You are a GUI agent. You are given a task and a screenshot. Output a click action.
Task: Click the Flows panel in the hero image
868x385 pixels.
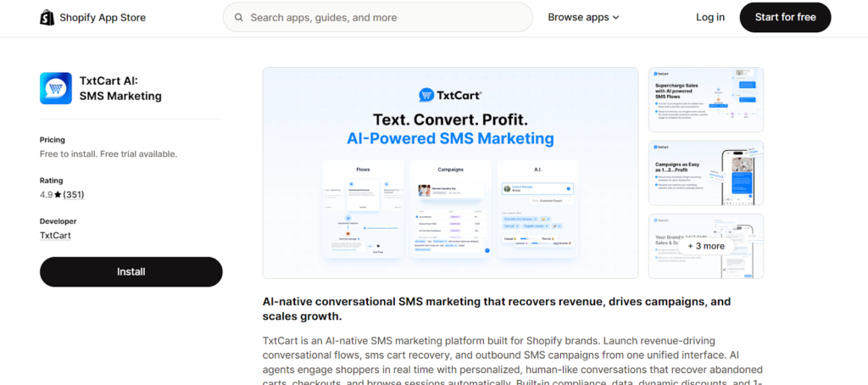tap(363, 209)
